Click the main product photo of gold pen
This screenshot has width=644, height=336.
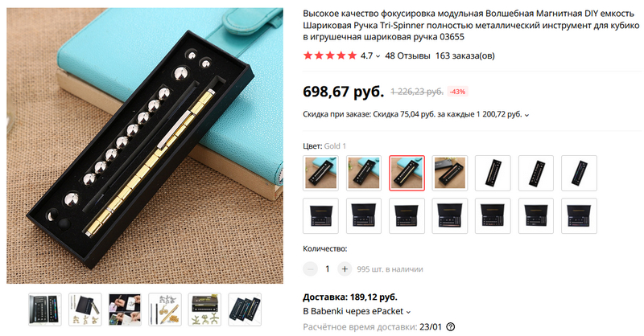pyautogui.click(x=145, y=145)
